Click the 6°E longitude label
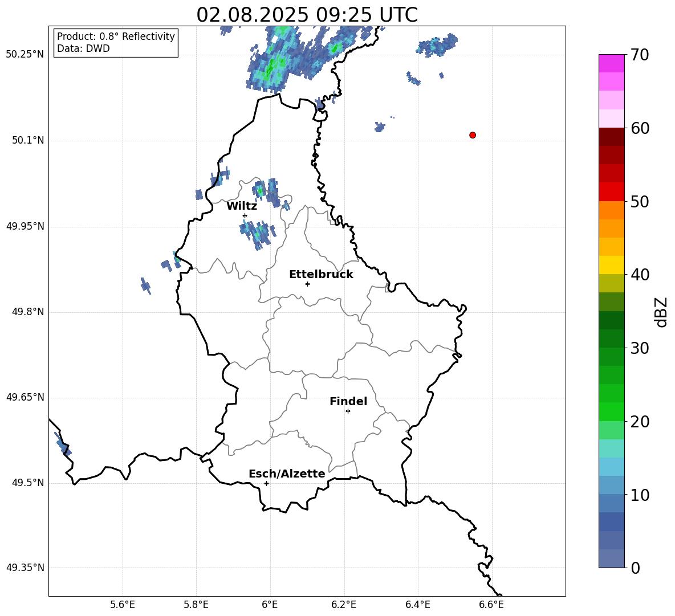The width and height of the screenshot is (675, 616). click(270, 605)
